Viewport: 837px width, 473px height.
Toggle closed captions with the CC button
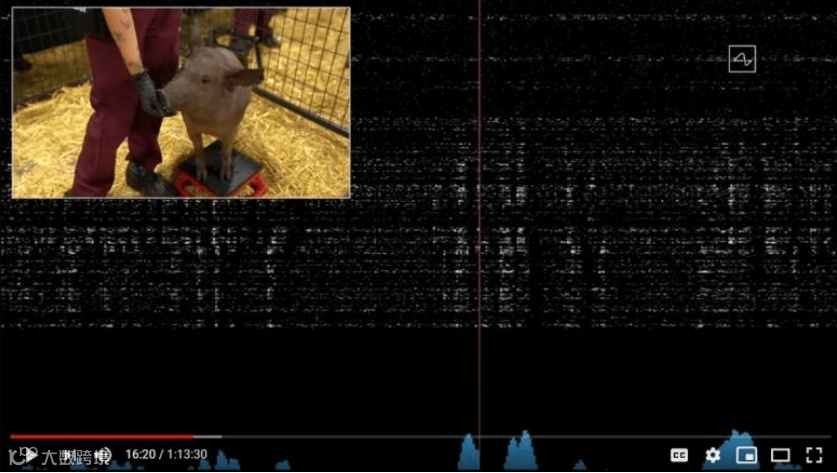click(x=679, y=455)
